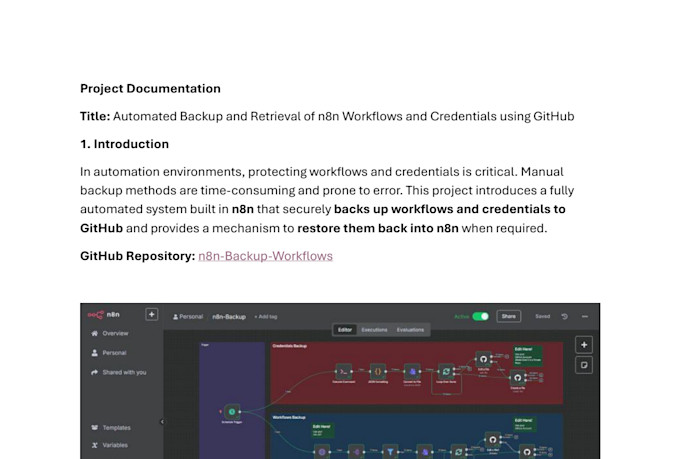Screen dimensions: 680x459
Task: Open the workflow history icon
Action: [565, 316]
